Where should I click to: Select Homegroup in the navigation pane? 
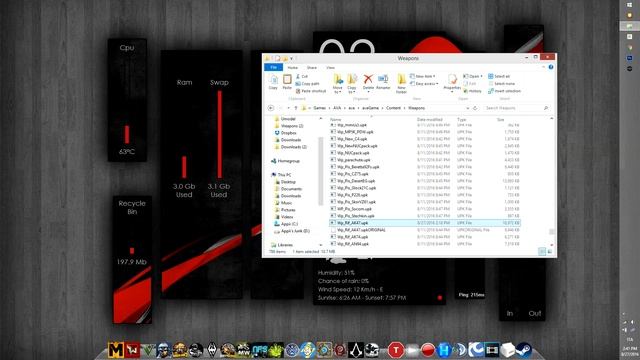(285, 161)
